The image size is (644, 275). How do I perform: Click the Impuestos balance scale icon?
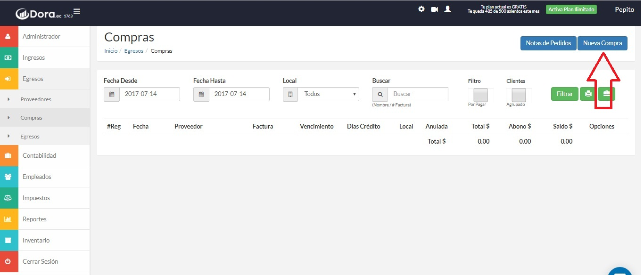pos(8,198)
